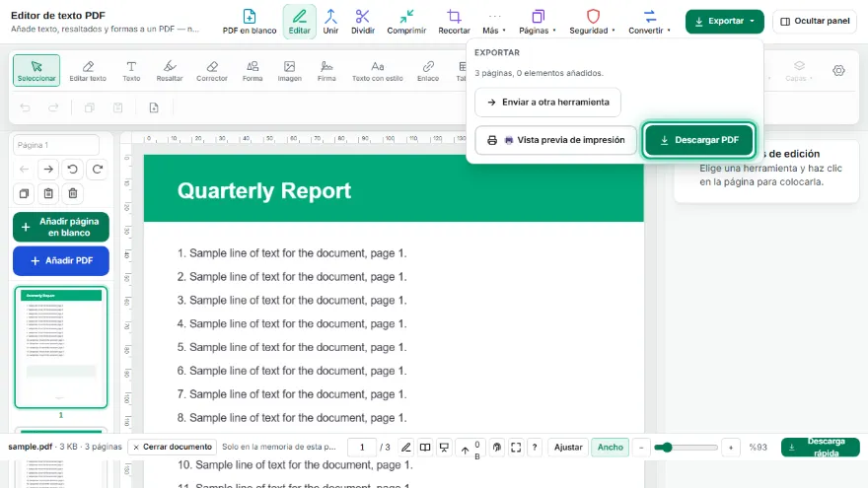This screenshot has width=868, height=488.
Task: Switch fit mode to Ancho
Action: pos(610,447)
